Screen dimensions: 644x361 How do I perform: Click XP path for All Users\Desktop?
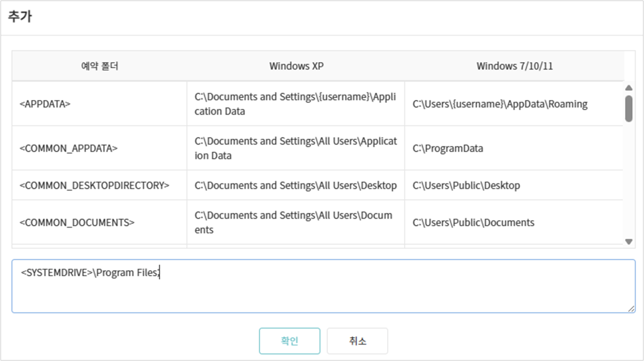tap(295, 185)
